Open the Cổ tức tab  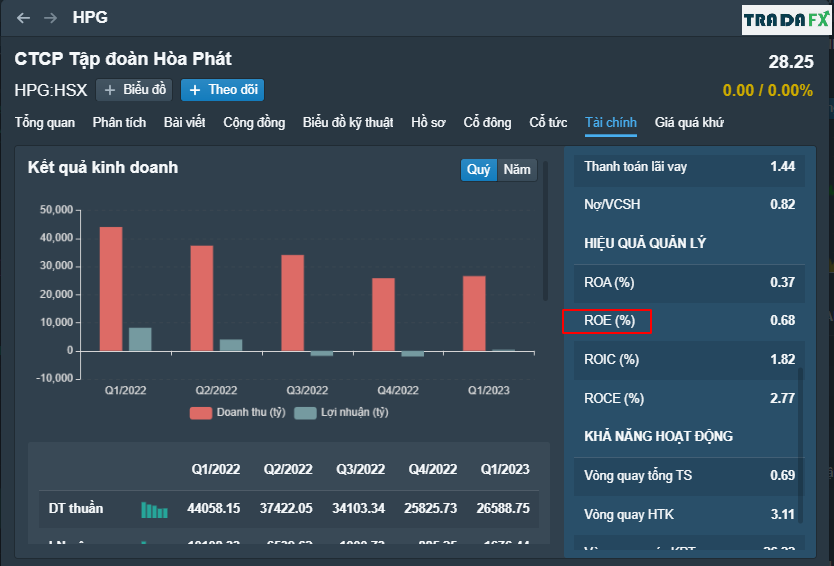(548, 123)
